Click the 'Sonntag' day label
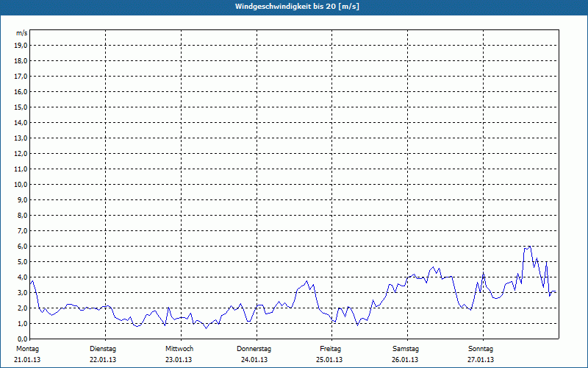 click(481, 349)
